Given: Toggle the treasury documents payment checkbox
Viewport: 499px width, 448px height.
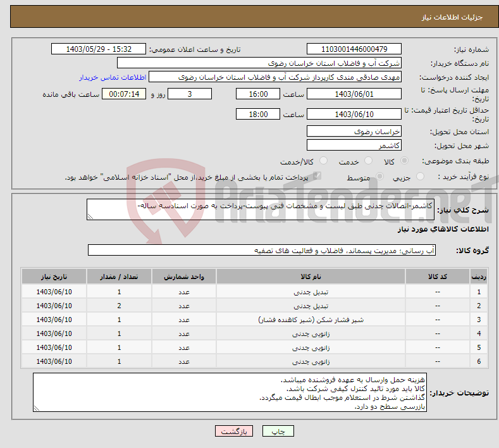Looking at the screenshot, I should [x=317, y=176].
